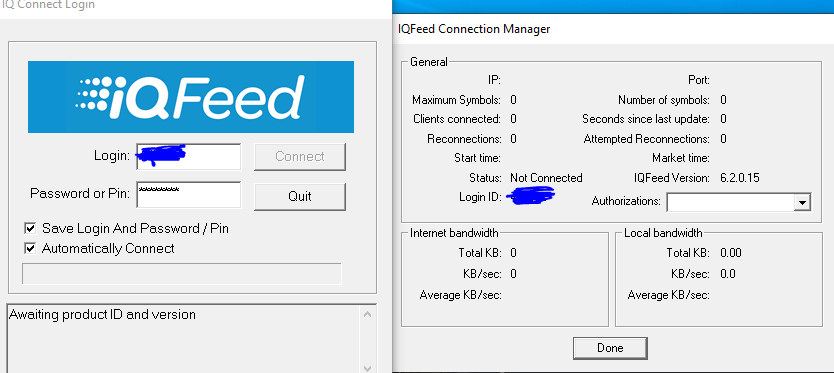Click the Login ID value in Connection Manager
Image resolution: width=834 pixels, height=373 pixels.
[x=530, y=196]
